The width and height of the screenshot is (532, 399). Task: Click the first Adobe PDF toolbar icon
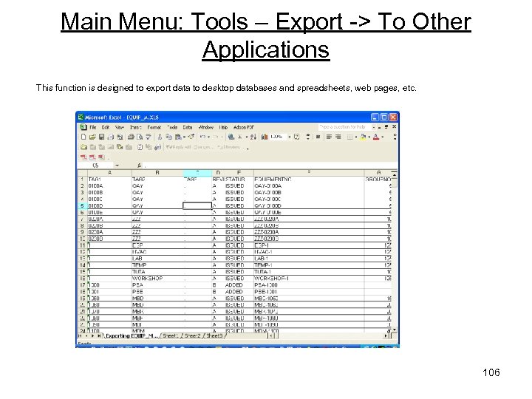pyautogui.click(x=83, y=157)
